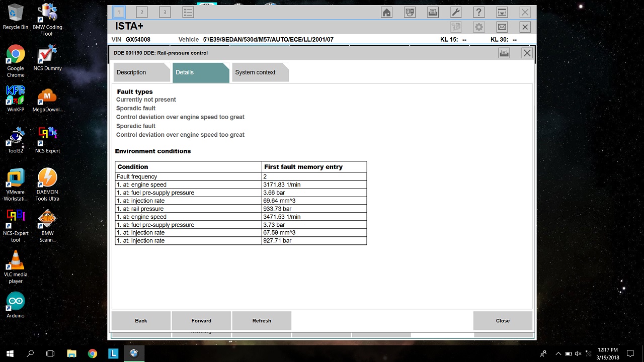Show hidden system tray icons
644x362 pixels.
[x=558, y=353]
